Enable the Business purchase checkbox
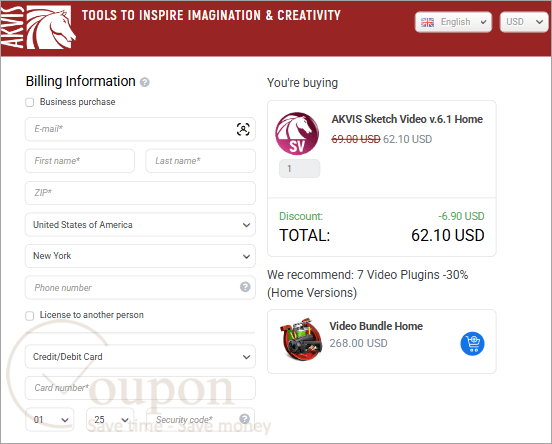The image size is (552, 444). tap(30, 102)
